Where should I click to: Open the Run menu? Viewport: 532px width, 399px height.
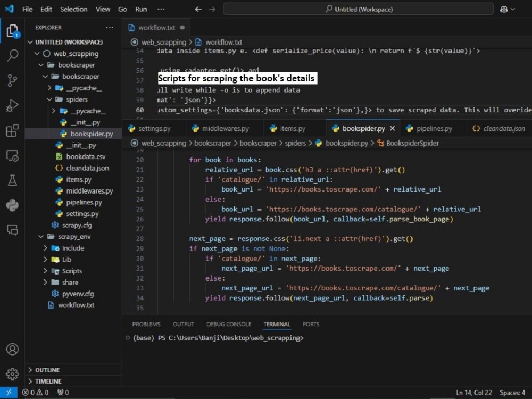[141, 9]
